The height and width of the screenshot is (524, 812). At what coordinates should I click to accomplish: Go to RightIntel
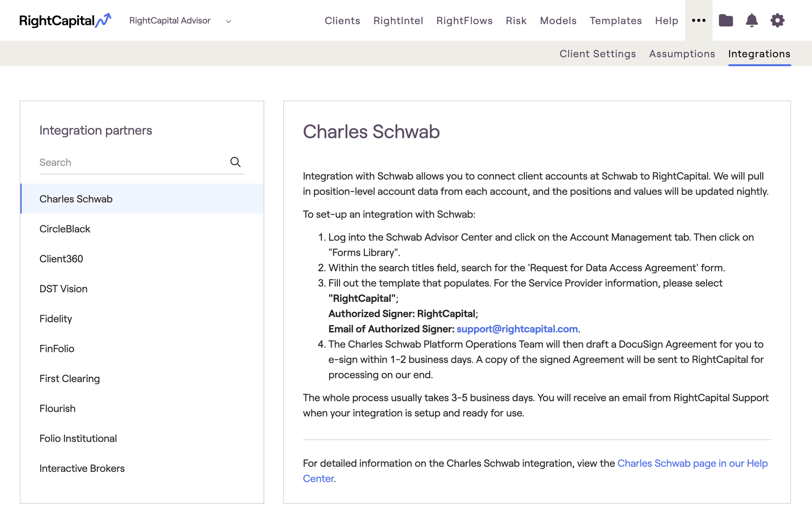(398, 21)
